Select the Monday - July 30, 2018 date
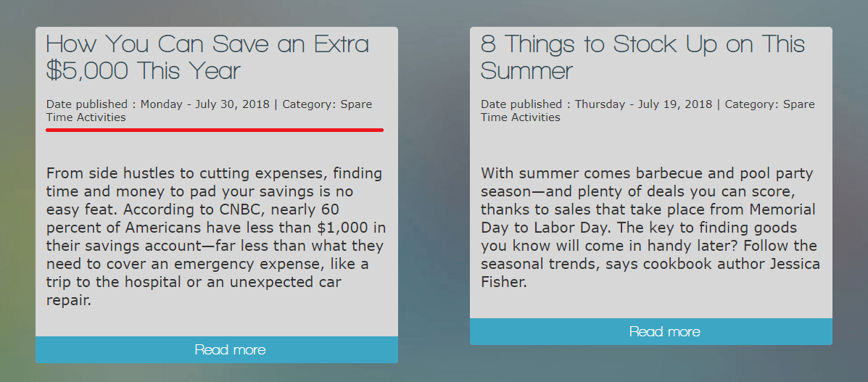This screenshot has width=868, height=382. [204, 104]
